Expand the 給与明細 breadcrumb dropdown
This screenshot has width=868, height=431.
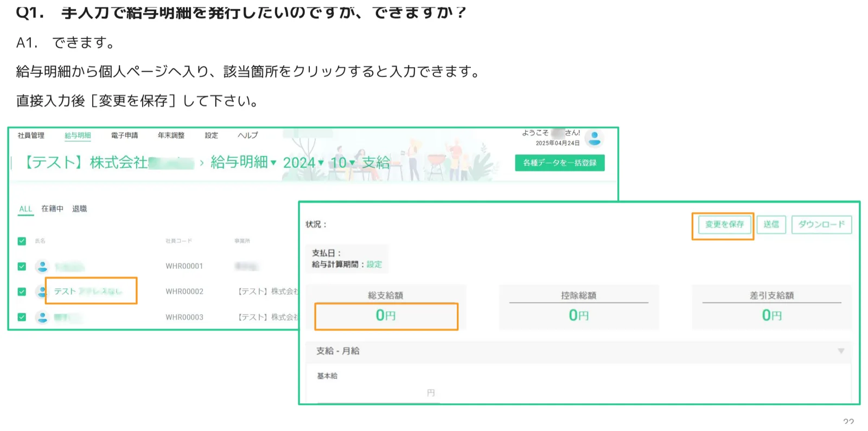[x=244, y=162]
